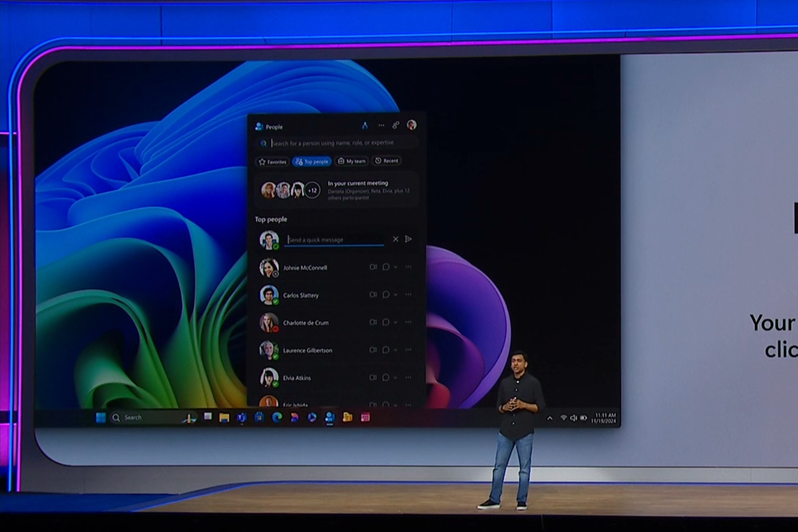Switch to the My team filter

click(x=352, y=161)
